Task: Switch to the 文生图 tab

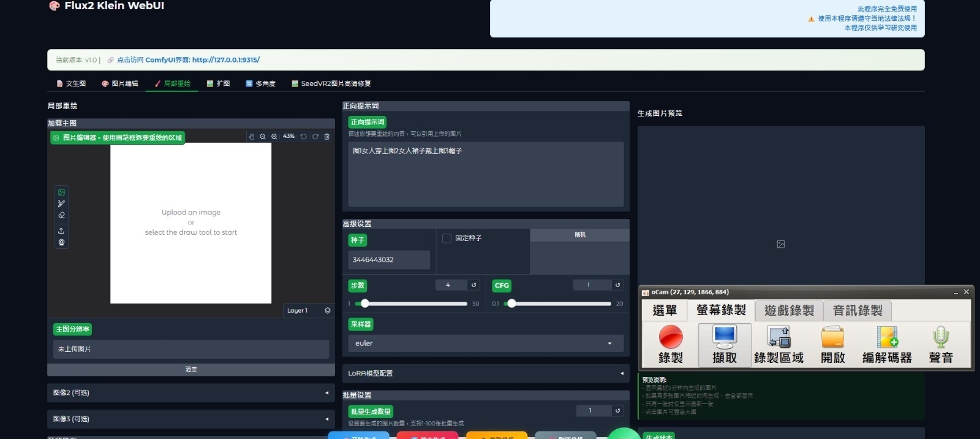Action: click(71, 83)
